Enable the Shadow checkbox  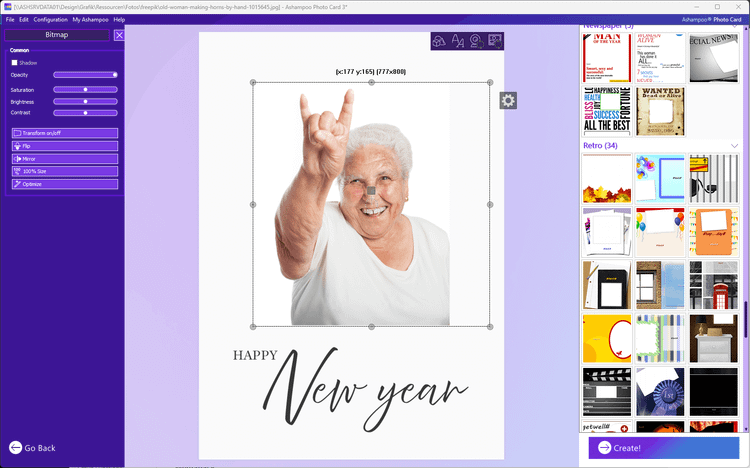pos(14,62)
